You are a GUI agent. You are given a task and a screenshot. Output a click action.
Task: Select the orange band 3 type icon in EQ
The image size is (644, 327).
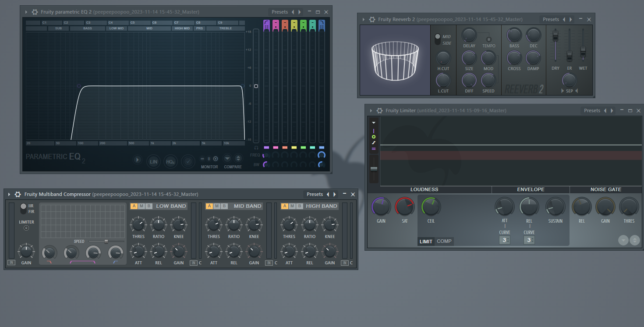tap(285, 25)
